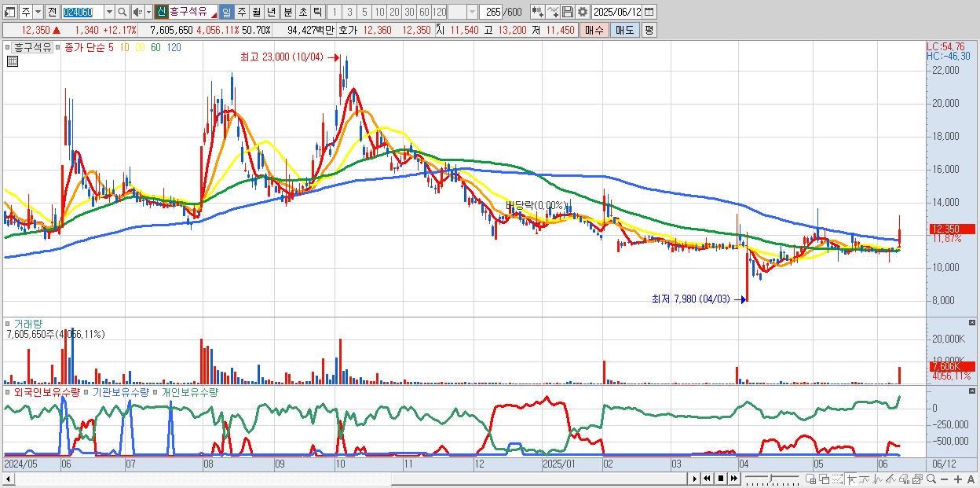The width and height of the screenshot is (980, 488).
Task: Click the 265 bar count field
Action: 491,12
